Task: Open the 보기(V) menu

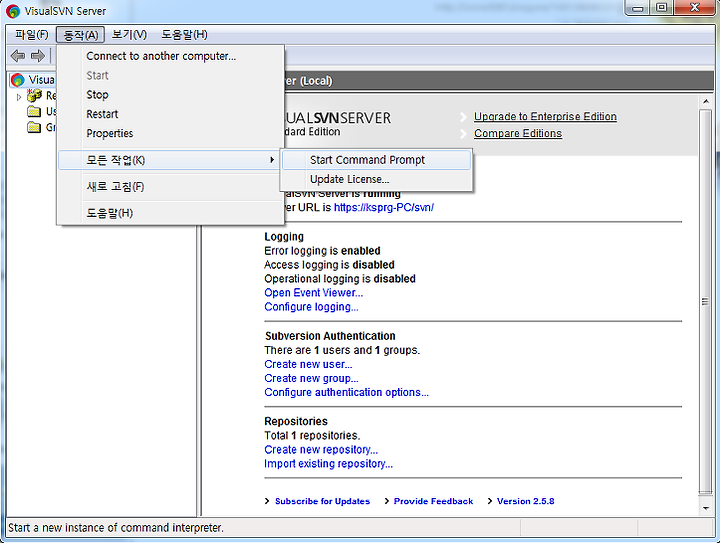Action: (129, 35)
